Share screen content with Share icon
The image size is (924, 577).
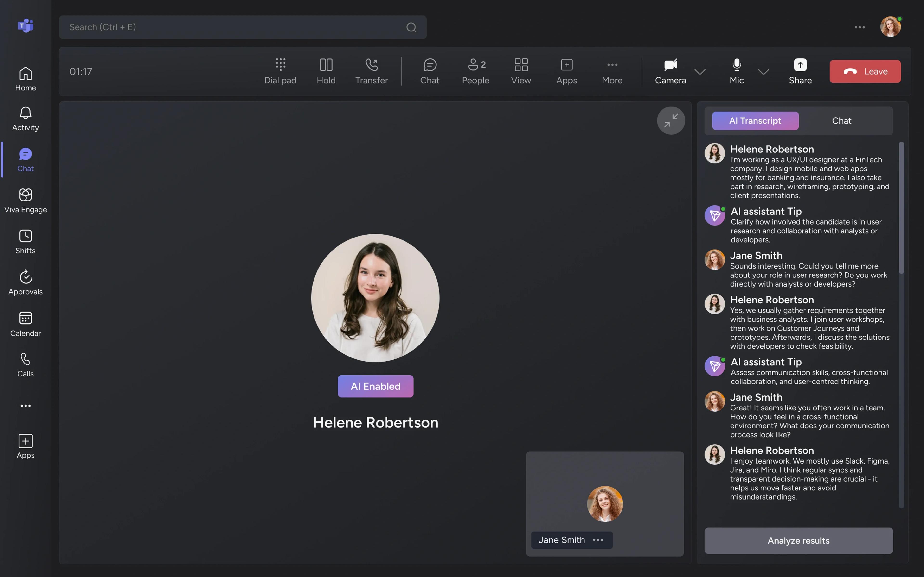800,71
